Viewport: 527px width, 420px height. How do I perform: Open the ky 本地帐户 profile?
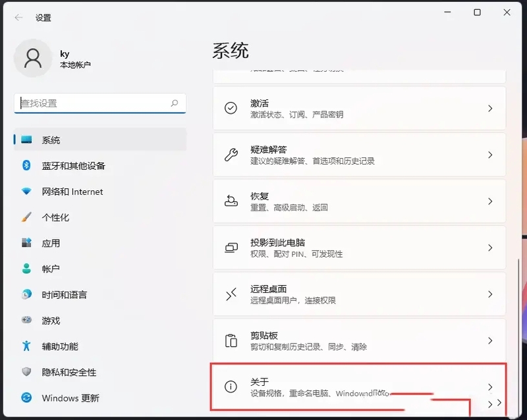(53, 58)
